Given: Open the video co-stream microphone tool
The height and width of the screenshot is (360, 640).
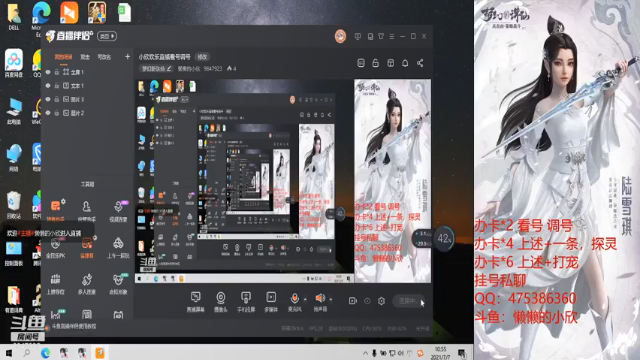Looking at the screenshot, I should 118,210.
